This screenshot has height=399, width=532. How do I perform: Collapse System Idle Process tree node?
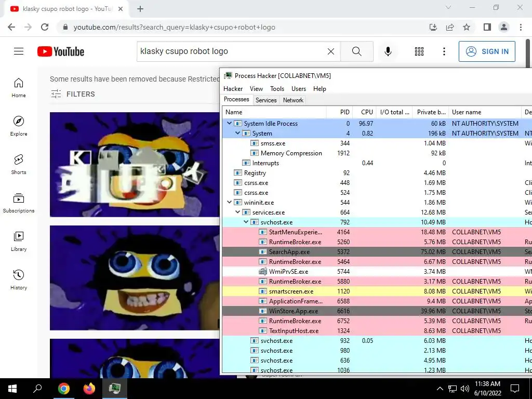coord(229,123)
